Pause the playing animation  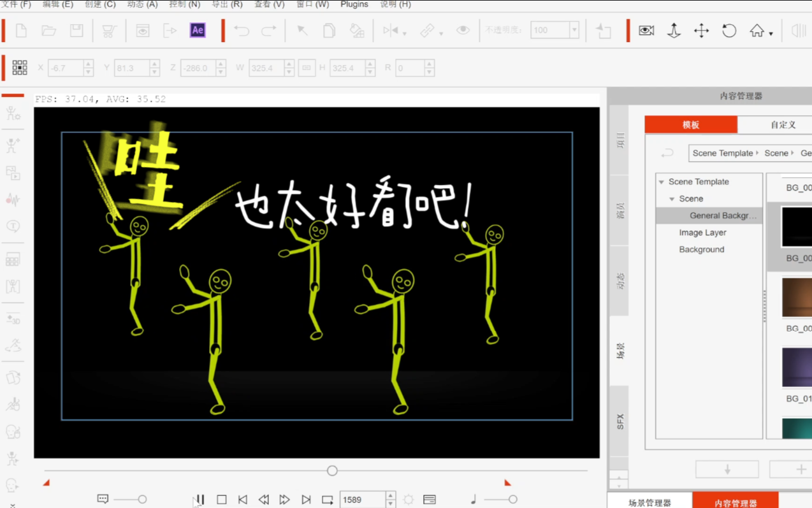pos(199,499)
